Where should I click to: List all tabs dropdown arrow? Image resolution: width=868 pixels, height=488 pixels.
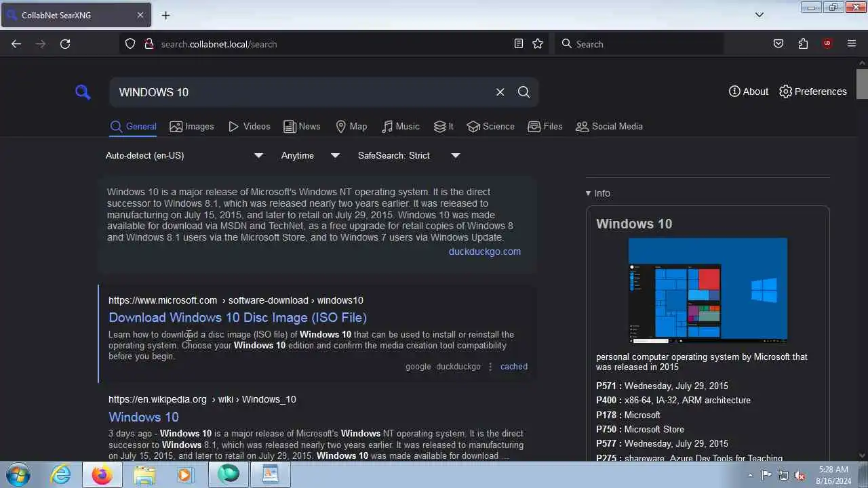coord(759,15)
